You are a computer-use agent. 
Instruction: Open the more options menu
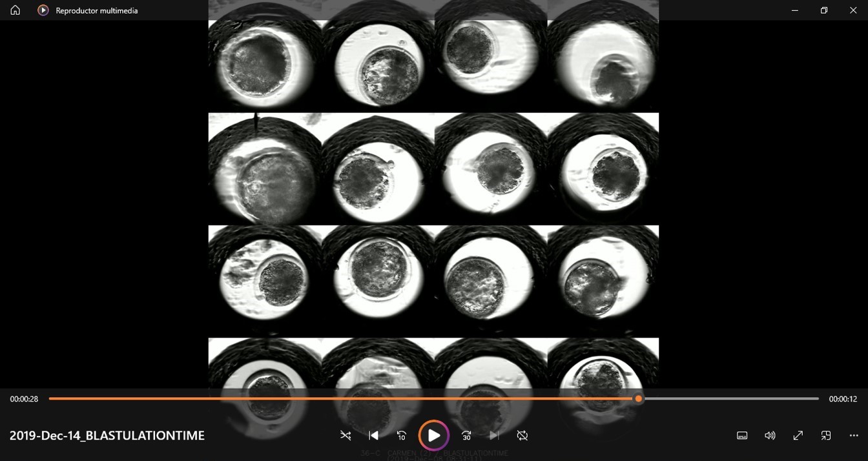coord(853,436)
